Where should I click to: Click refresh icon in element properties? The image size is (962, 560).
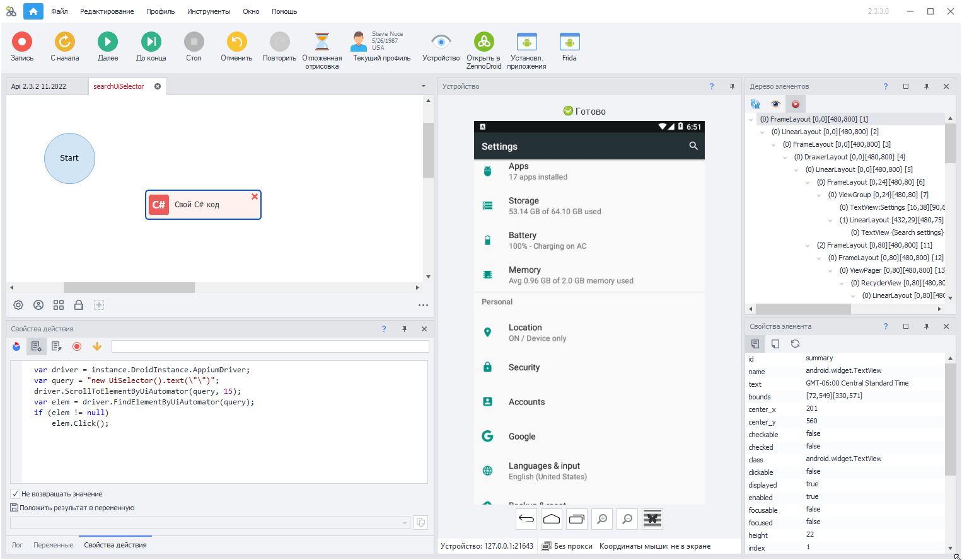click(x=796, y=344)
